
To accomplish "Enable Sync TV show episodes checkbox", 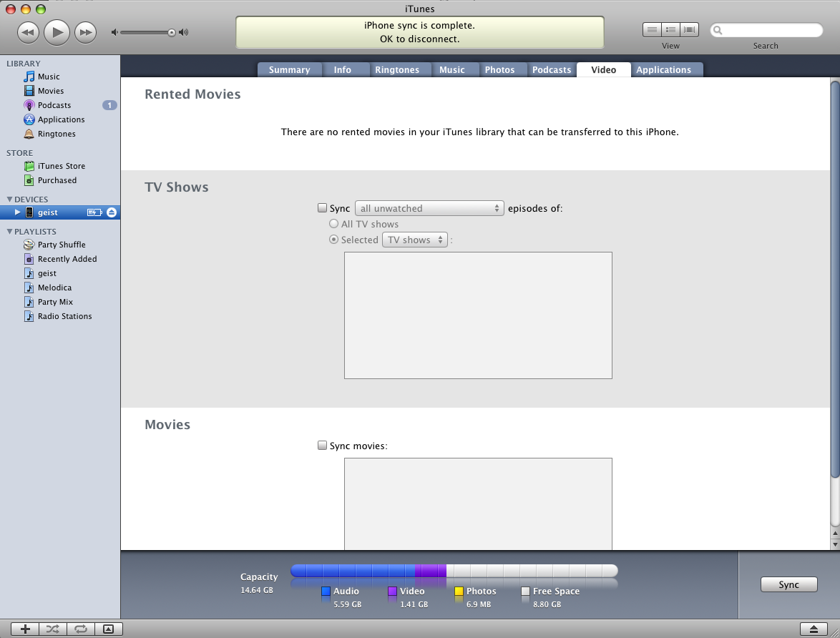I will pos(323,208).
